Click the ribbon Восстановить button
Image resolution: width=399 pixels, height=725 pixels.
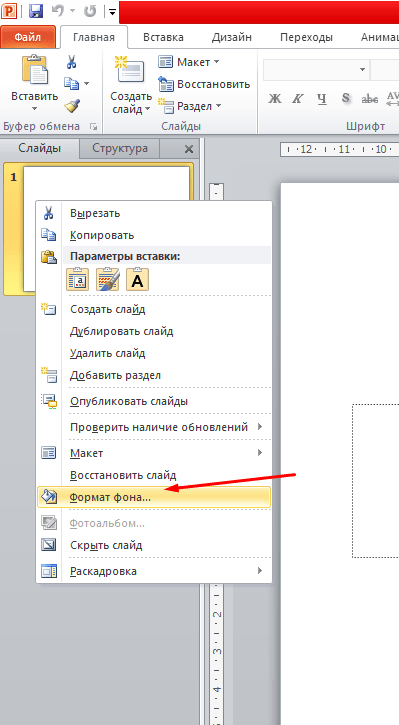203,84
